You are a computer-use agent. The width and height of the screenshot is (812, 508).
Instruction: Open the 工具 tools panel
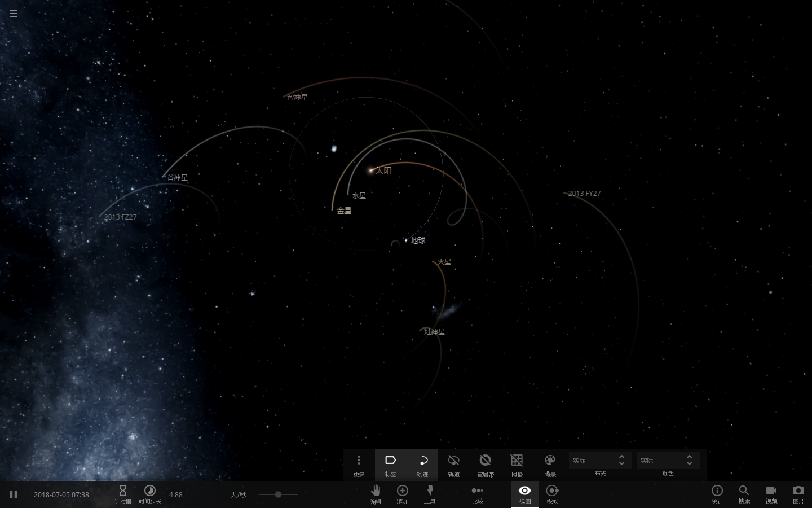point(430,494)
